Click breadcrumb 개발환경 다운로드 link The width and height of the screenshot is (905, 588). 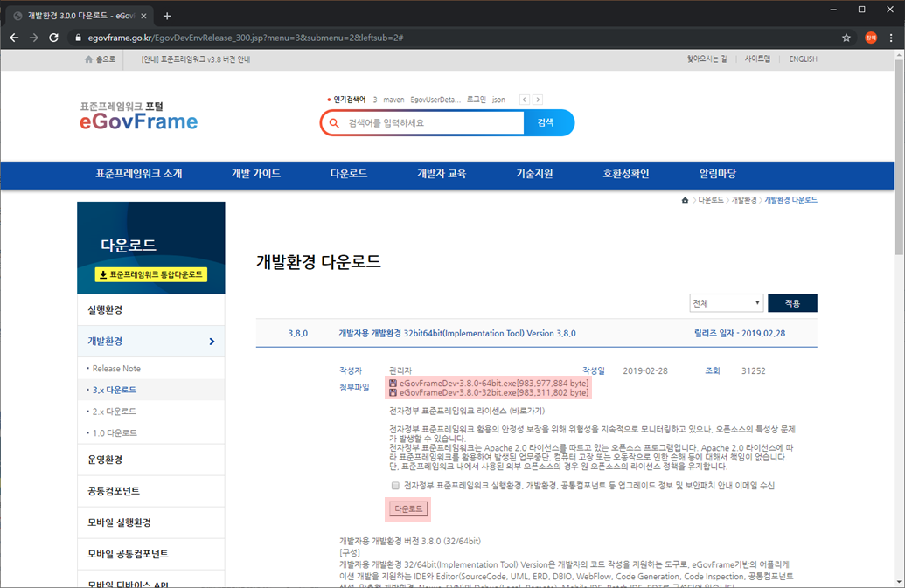pos(790,200)
